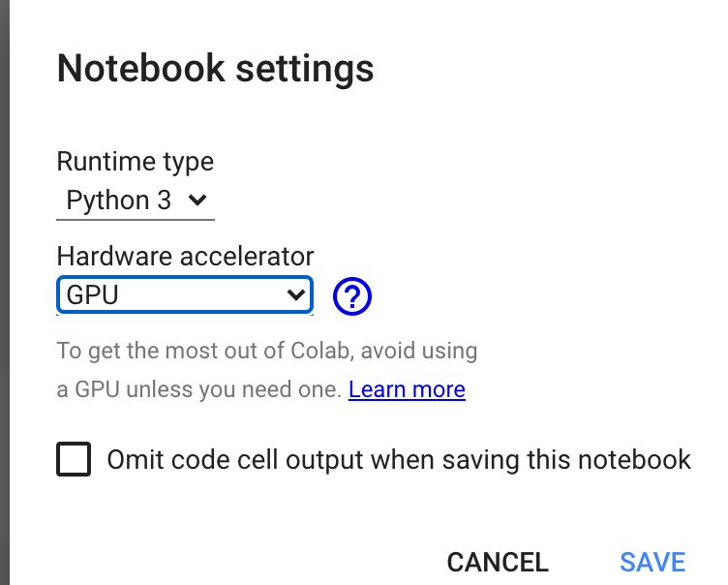Expand the Hardware accelerator GPU dropdown

tap(185, 294)
